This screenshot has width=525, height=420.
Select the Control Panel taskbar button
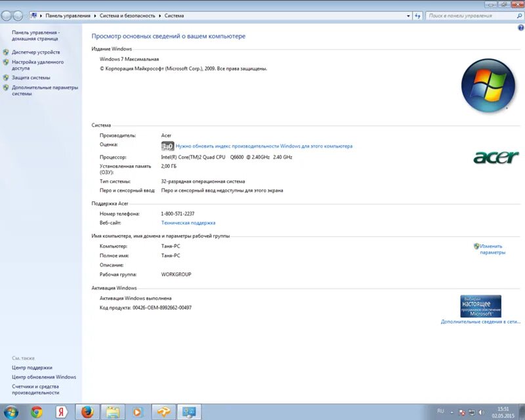click(x=189, y=412)
